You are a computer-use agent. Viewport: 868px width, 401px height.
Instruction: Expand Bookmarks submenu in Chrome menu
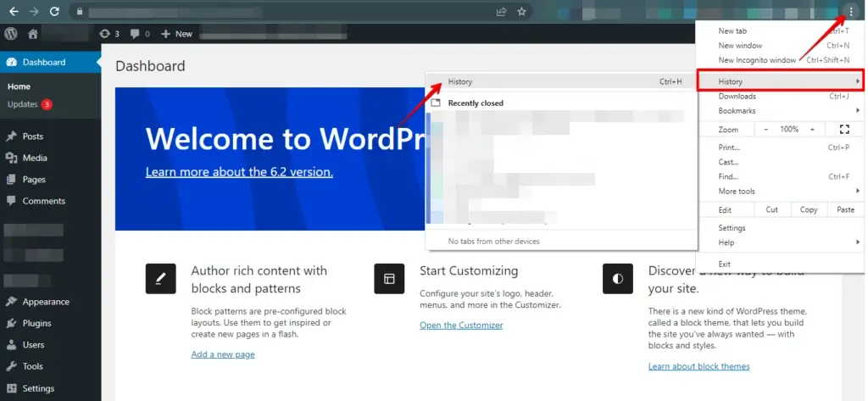(780, 111)
